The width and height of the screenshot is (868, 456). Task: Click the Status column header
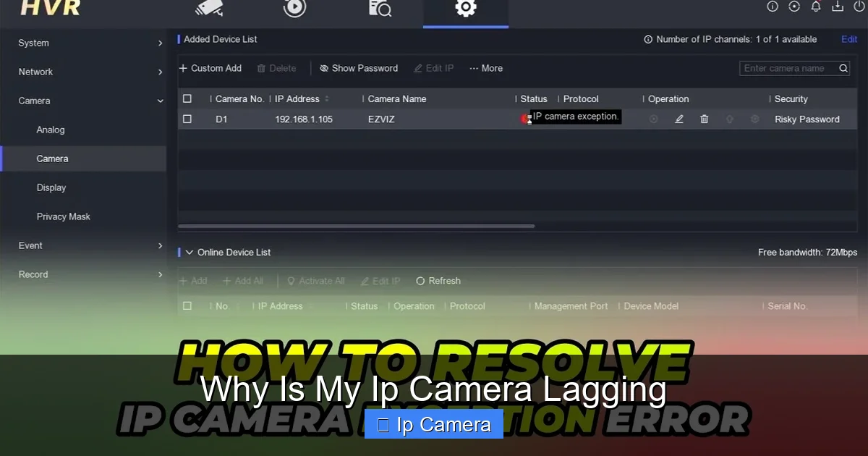[x=534, y=99]
